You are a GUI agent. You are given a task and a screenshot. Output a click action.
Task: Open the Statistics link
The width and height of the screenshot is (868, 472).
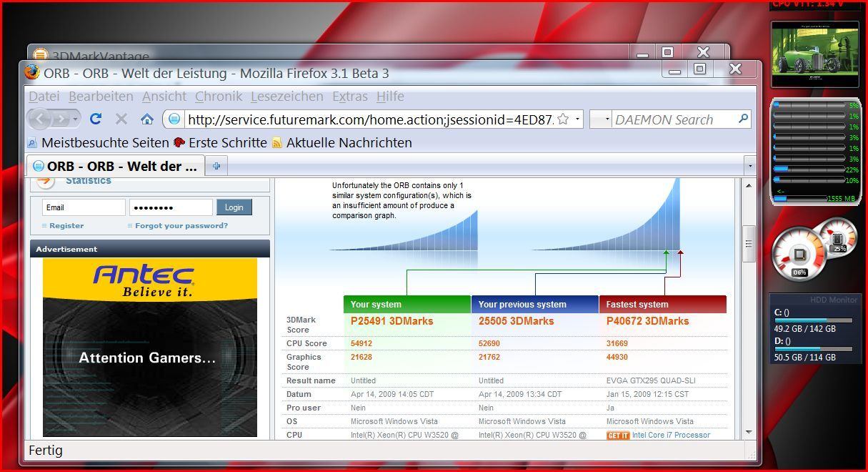[x=89, y=181]
